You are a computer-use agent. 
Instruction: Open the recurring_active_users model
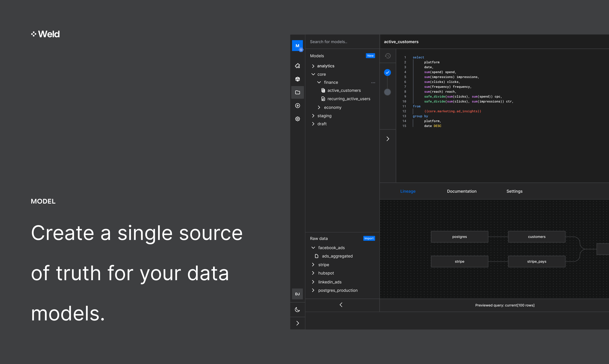tap(348, 99)
